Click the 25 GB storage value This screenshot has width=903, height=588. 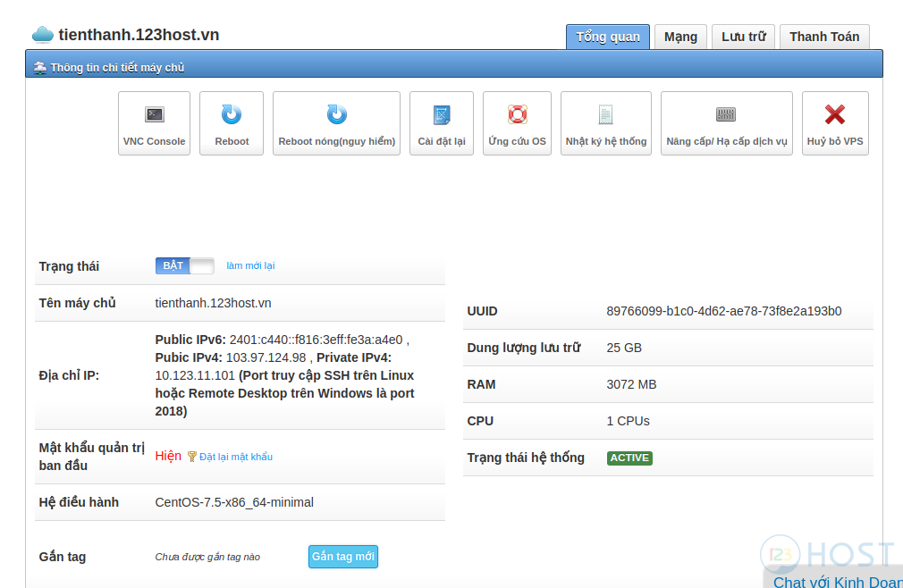[624, 349]
